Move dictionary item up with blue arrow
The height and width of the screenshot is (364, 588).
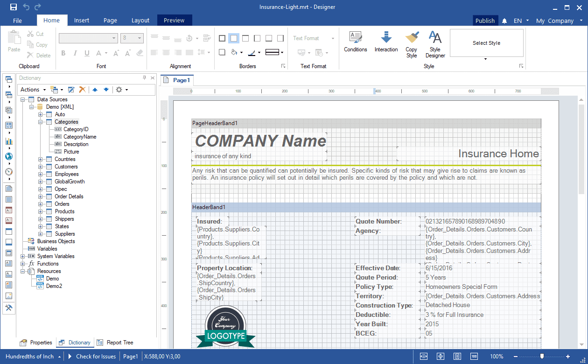click(x=95, y=90)
